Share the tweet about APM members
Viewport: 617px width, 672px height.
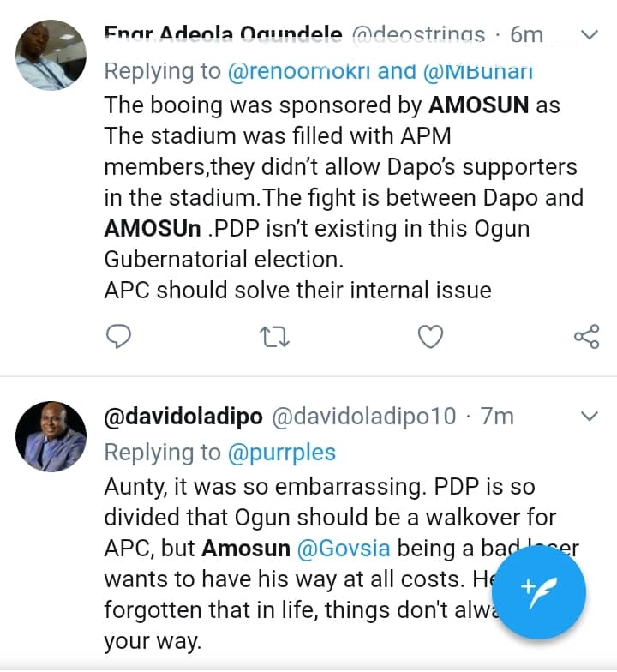click(x=586, y=337)
